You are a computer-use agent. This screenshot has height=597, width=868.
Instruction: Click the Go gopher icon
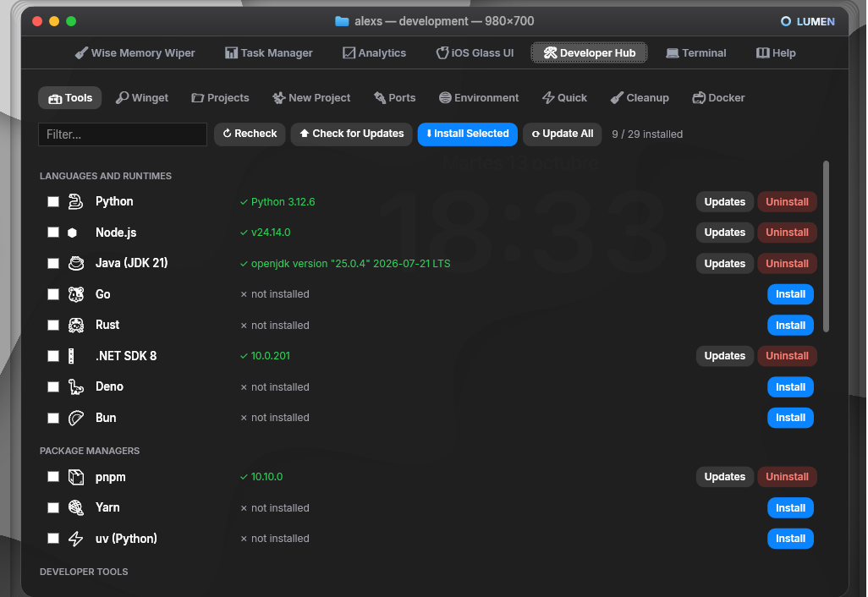(76, 294)
